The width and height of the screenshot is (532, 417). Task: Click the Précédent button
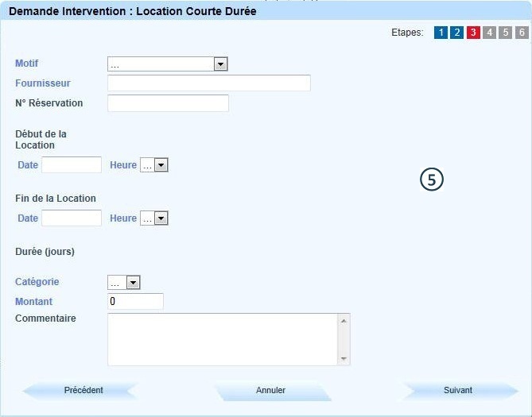(83, 390)
